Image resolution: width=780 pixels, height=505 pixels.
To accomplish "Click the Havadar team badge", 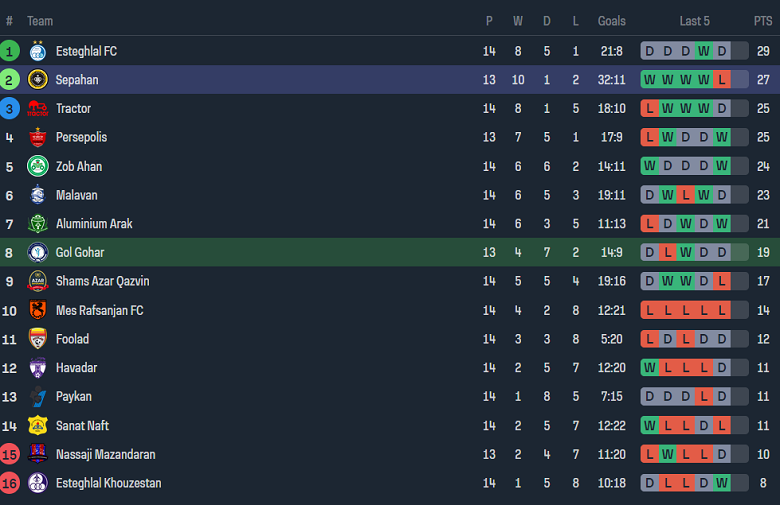I will (x=38, y=368).
